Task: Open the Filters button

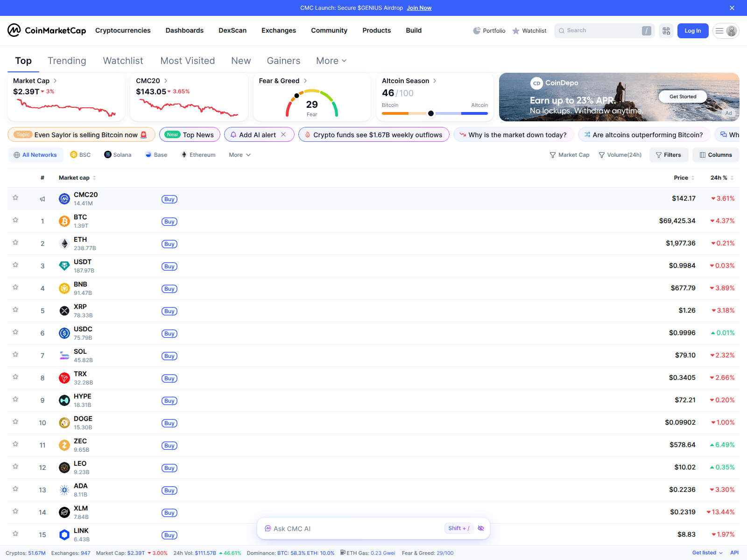Action: [669, 155]
